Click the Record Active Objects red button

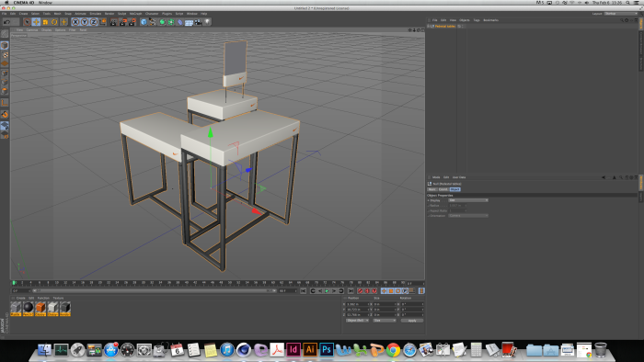click(360, 291)
